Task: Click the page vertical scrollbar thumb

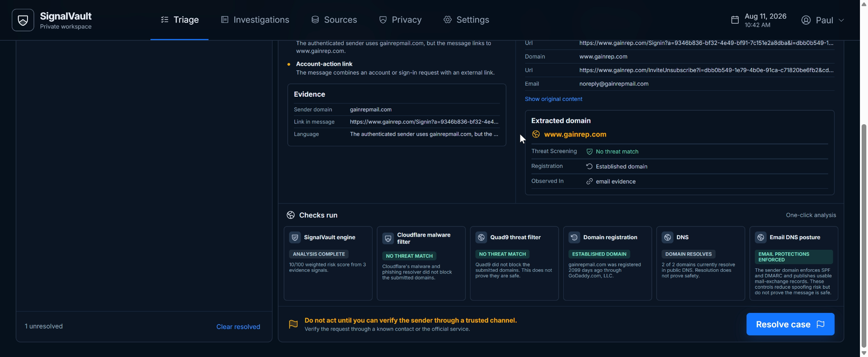Action: 864,236
